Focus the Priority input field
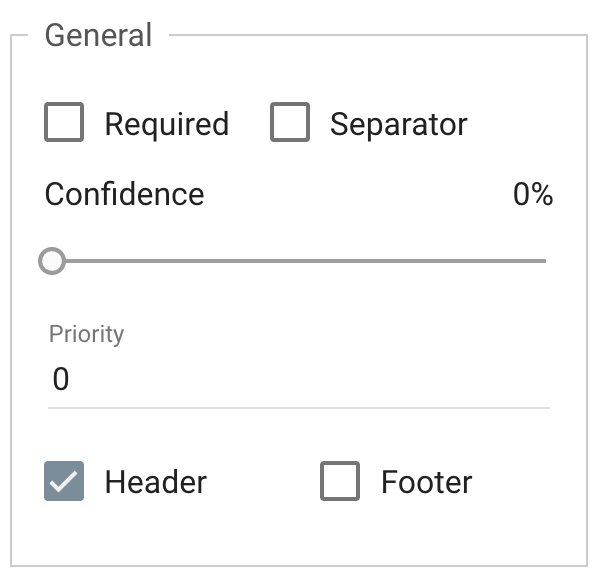This screenshot has width=602, height=580. point(299,379)
